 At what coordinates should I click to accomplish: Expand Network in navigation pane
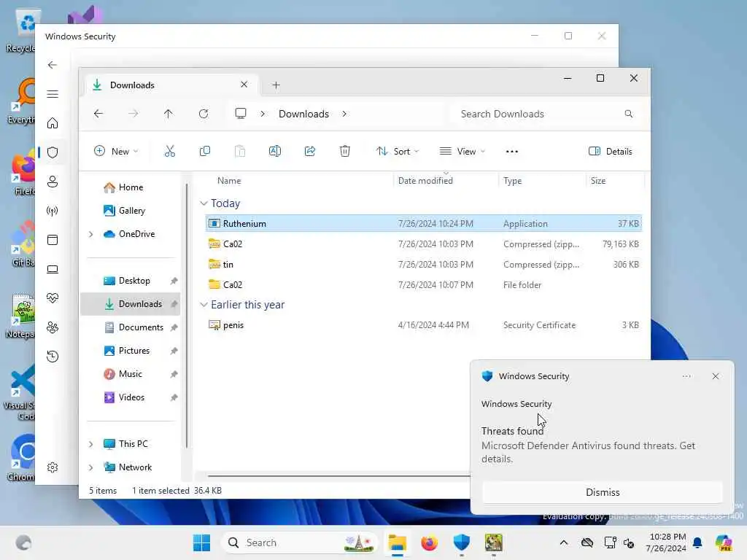[x=91, y=467]
